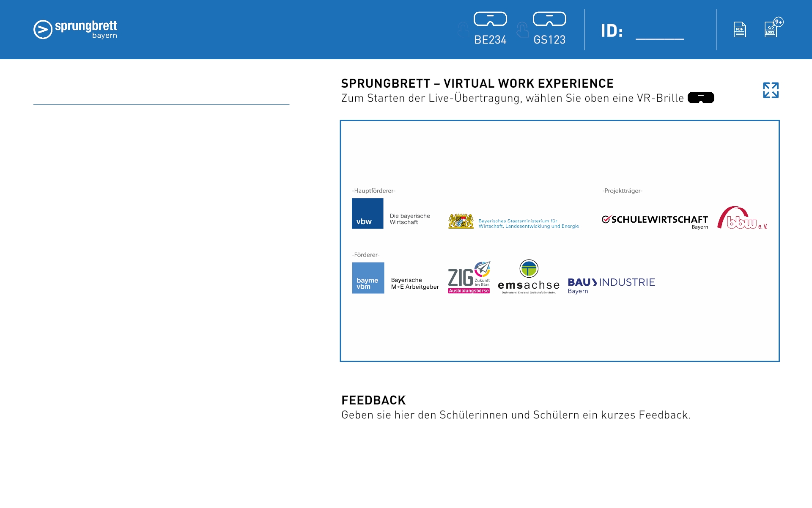Click the bayme vbm sponsor logo
The image size is (812, 508).
click(368, 278)
